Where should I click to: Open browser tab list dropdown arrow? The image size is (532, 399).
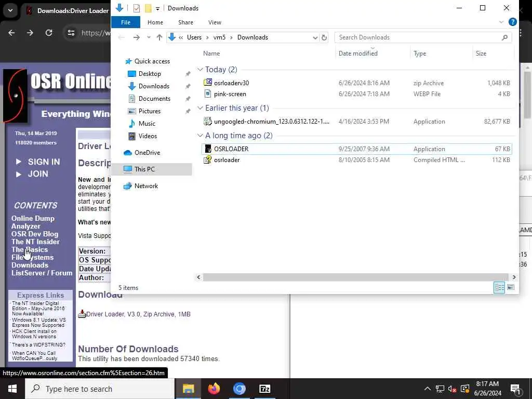coord(10,10)
